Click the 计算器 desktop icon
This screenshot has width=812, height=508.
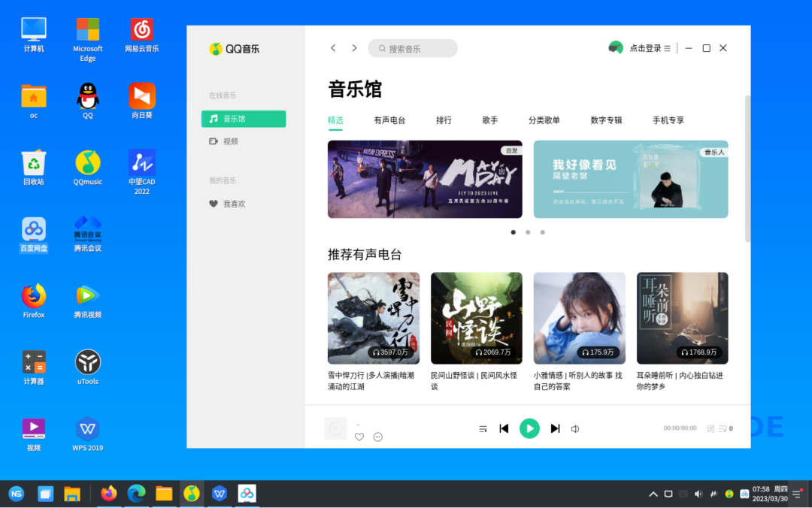[34, 367]
